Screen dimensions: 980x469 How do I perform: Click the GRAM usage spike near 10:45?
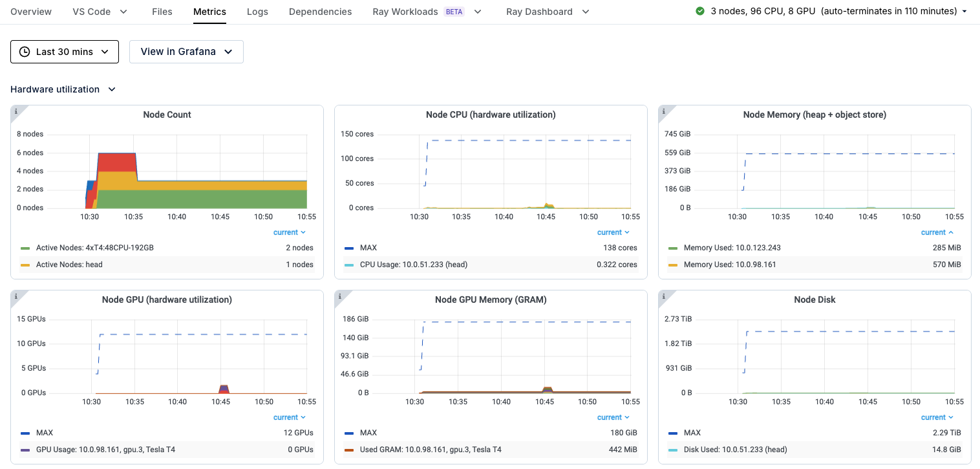point(548,389)
